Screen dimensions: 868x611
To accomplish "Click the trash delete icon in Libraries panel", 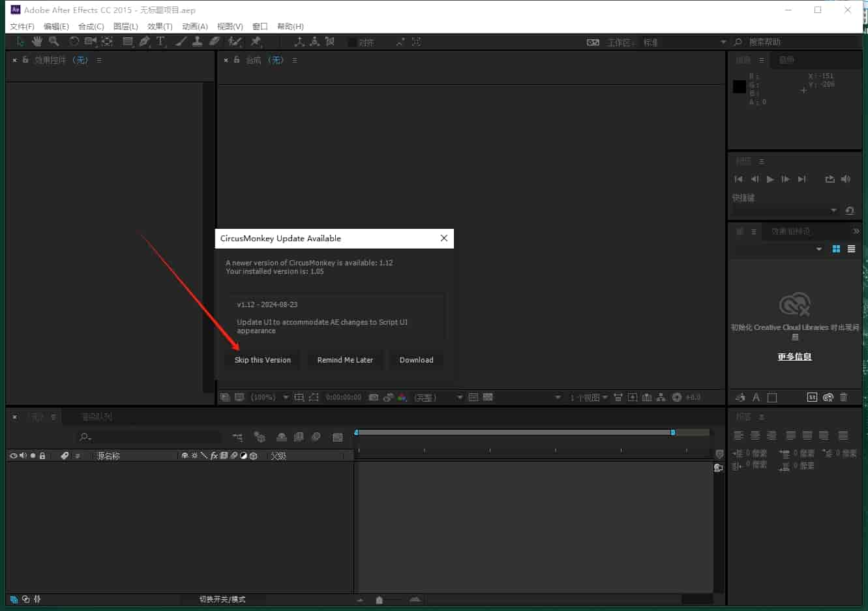I will [843, 397].
